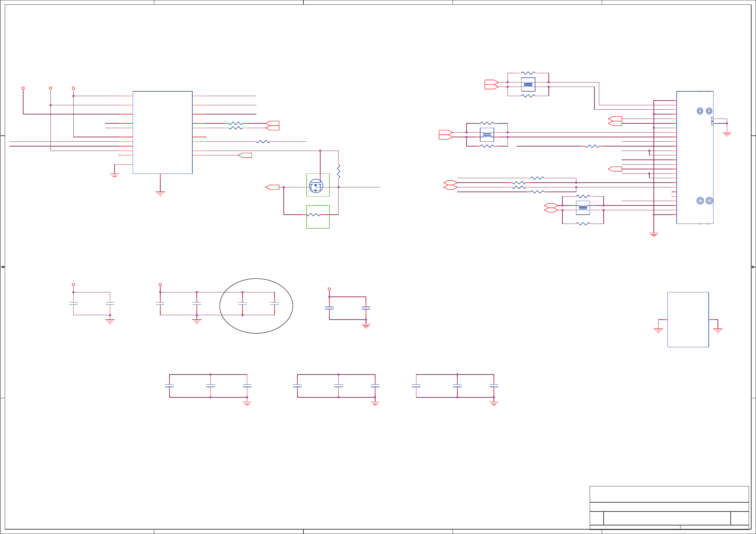Screen dimensions: 756x534
Task: Select the ground symbol below the connector's vertical bus
Action: pos(653,235)
